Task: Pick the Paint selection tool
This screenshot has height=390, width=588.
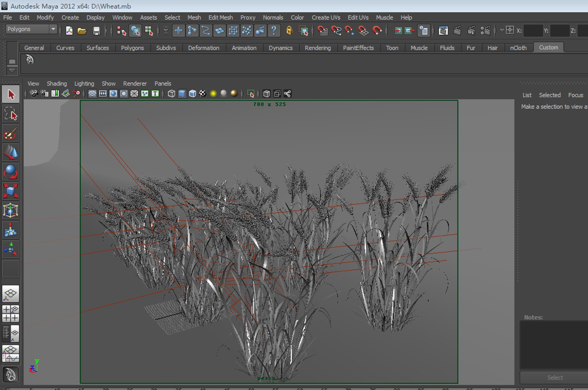Action: coord(11,134)
